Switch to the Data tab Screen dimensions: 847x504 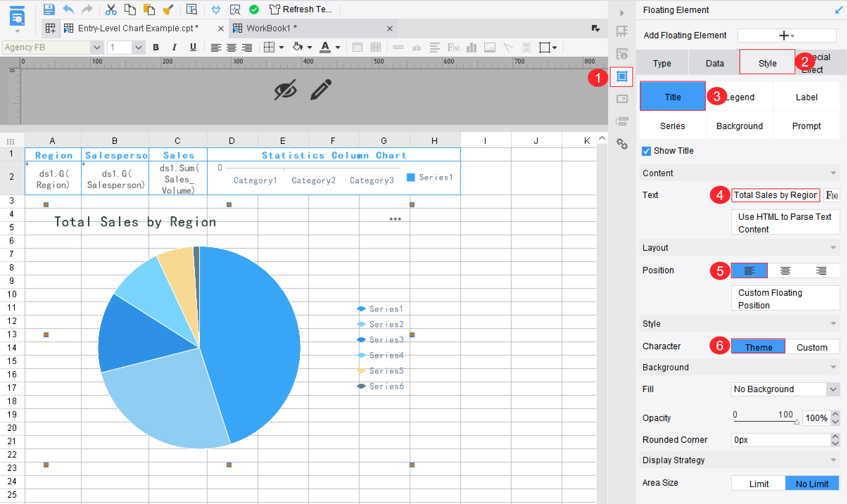tap(715, 63)
